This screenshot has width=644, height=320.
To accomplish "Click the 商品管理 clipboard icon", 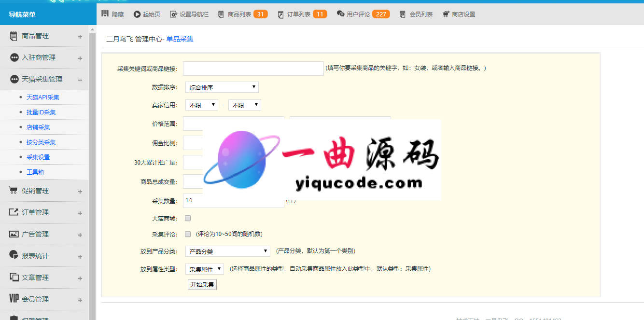I will (14, 36).
